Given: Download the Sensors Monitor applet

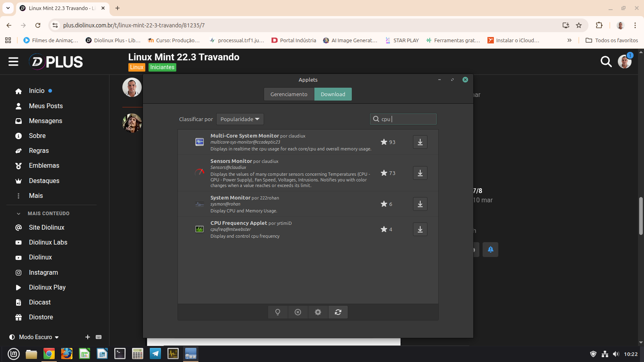Looking at the screenshot, I should (x=420, y=173).
